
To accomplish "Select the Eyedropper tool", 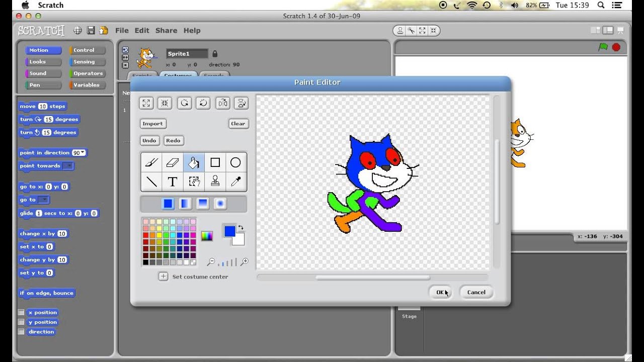I will 235,182.
